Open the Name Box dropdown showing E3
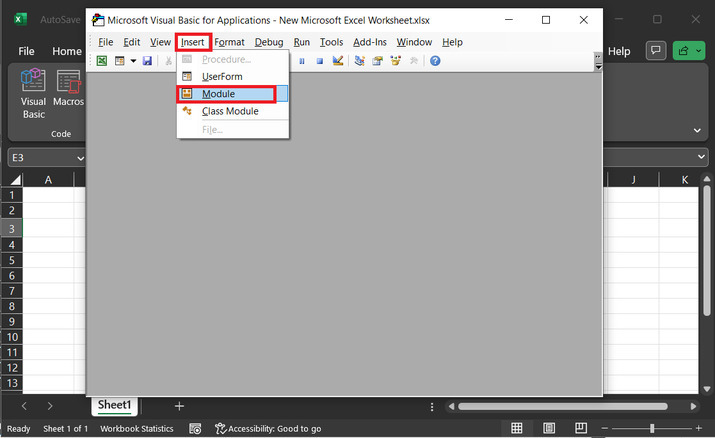Screen dimensions: 715x438 point(80,158)
